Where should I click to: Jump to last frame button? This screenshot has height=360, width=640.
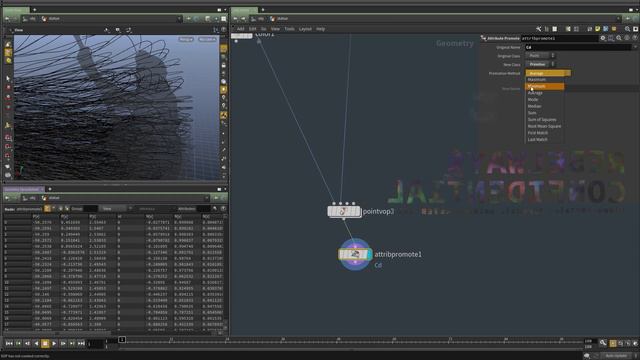tap(81, 344)
